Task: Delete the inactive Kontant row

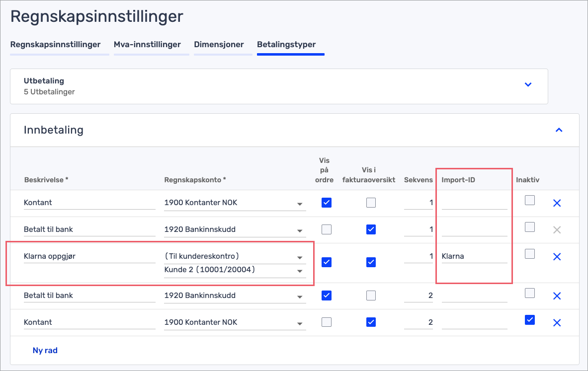Action: (x=557, y=322)
